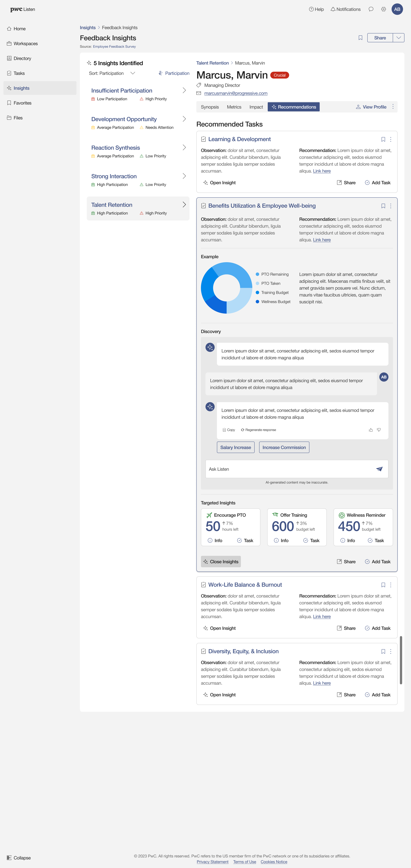Screen dimensions: 411x868
Task: Select the Recommendations tab
Action: [294, 107]
